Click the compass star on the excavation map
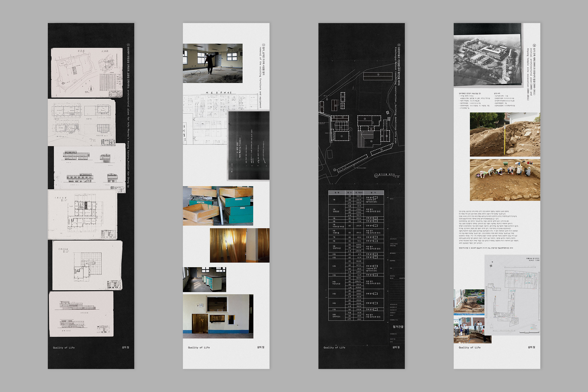 491,266
